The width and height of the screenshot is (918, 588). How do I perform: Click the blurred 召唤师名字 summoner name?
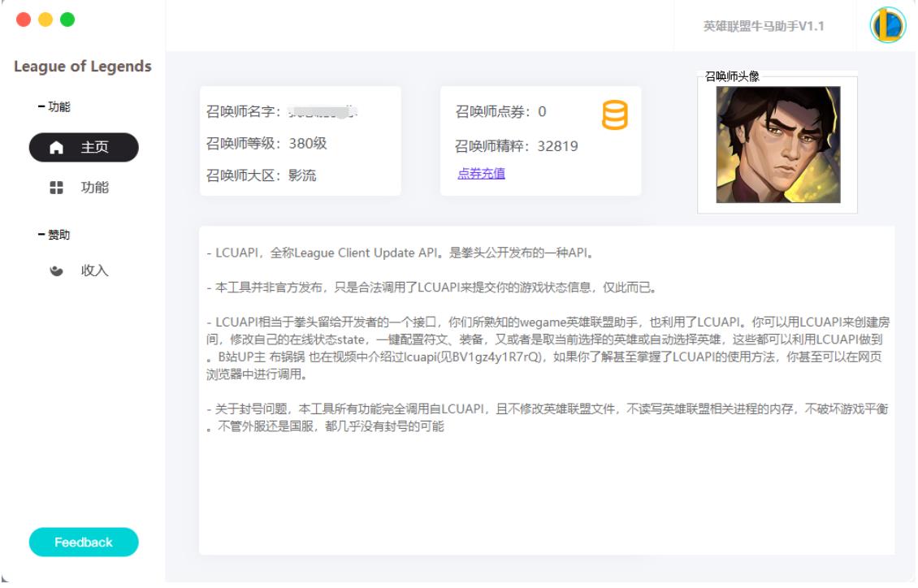(x=323, y=112)
